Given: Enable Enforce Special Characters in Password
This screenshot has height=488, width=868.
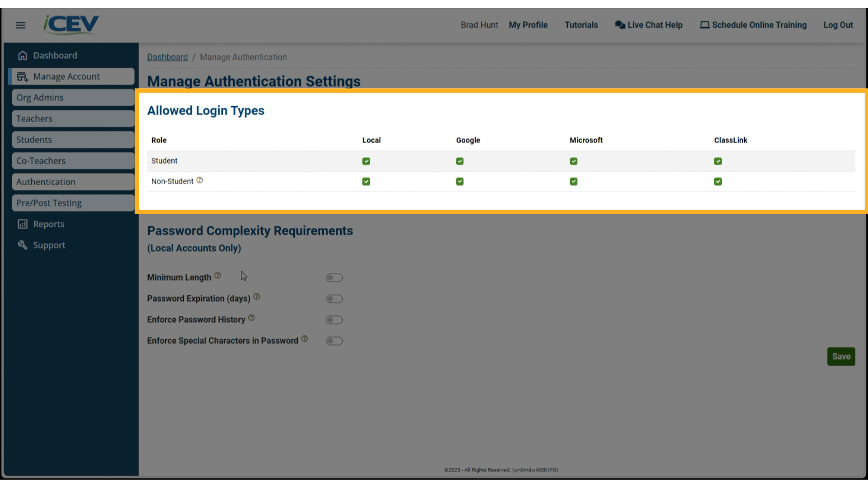Looking at the screenshot, I should (x=334, y=341).
